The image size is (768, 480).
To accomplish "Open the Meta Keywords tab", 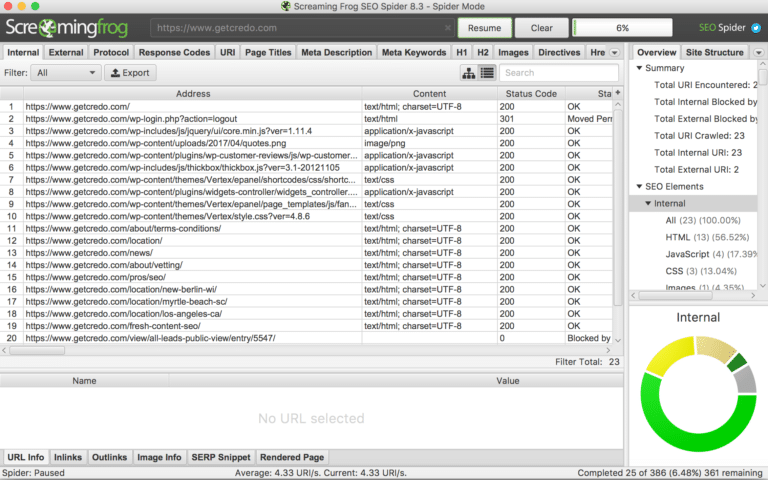I will (x=414, y=52).
